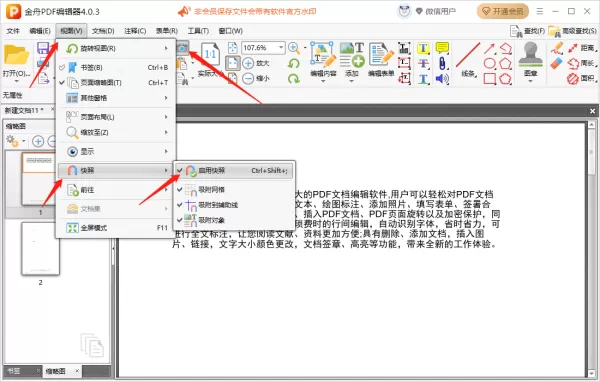This screenshot has height=382, width=600.
Task: Select the yellow highlight text T tool
Action: (423, 48)
